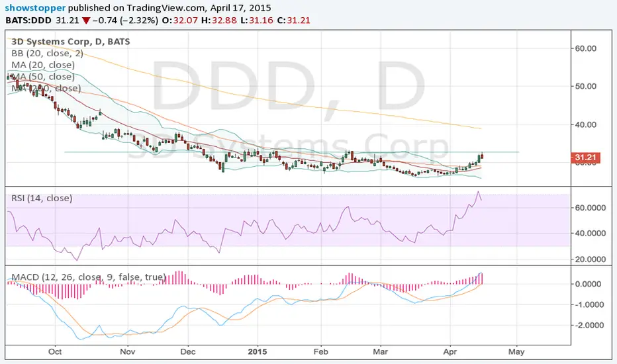
Task: Click the 60.00 price axis label
Action: point(585,48)
